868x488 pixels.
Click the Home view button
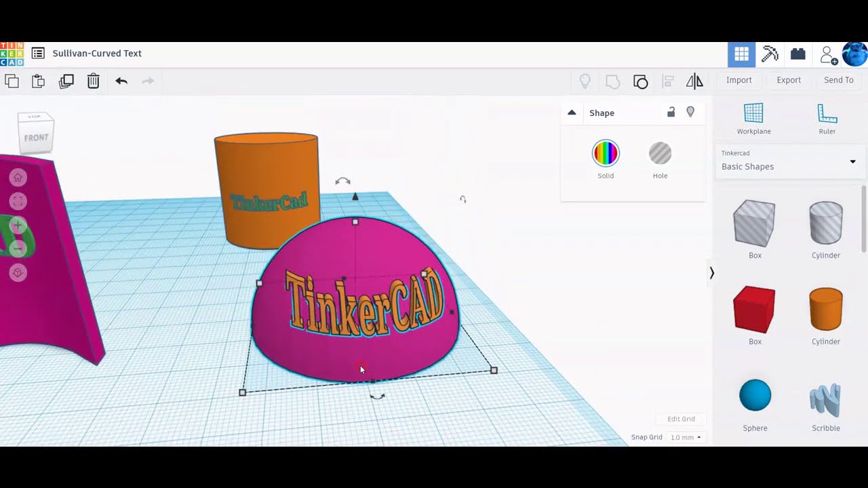click(x=18, y=178)
